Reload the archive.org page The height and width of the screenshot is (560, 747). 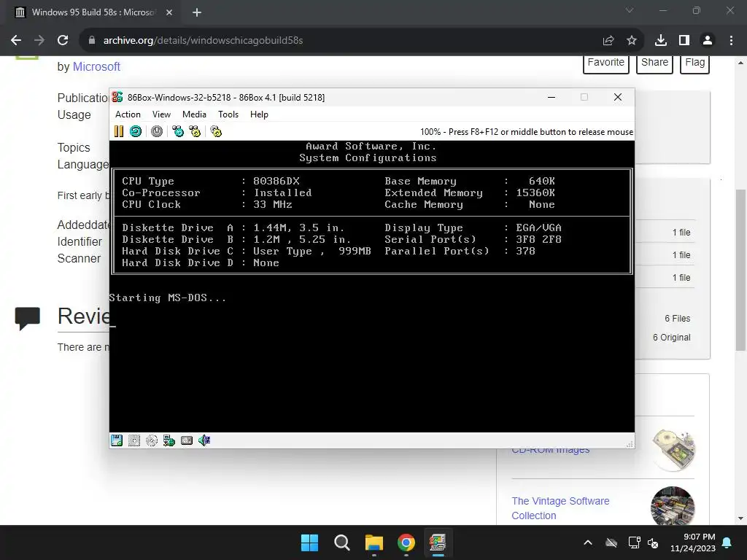pyautogui.click(x=63, y=41)
